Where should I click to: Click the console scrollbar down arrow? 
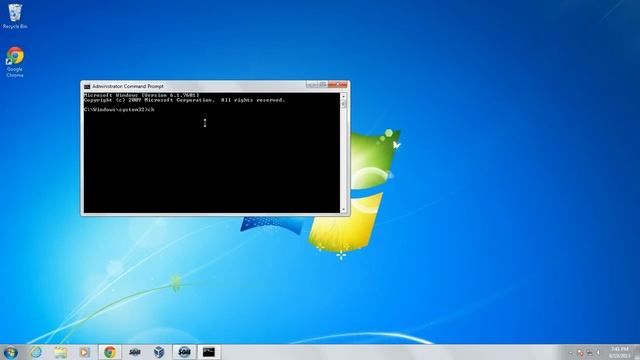click(343, 209)
